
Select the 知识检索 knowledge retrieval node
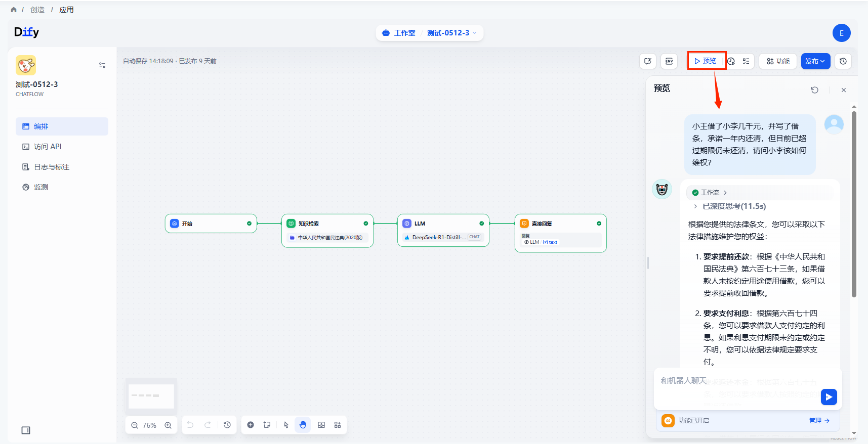coord(327,231)
